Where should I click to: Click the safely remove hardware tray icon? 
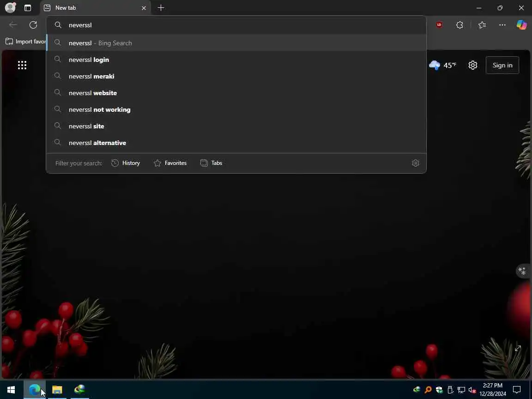[450, 390]
